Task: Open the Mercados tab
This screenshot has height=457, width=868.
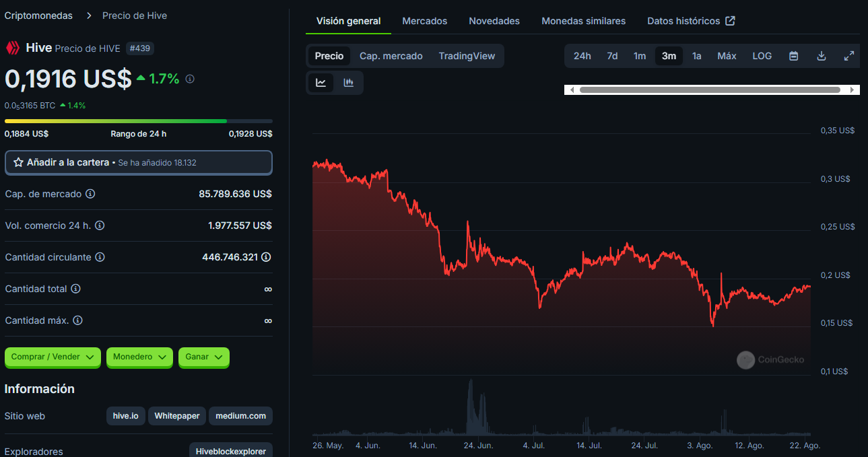Action: [424, 21]
